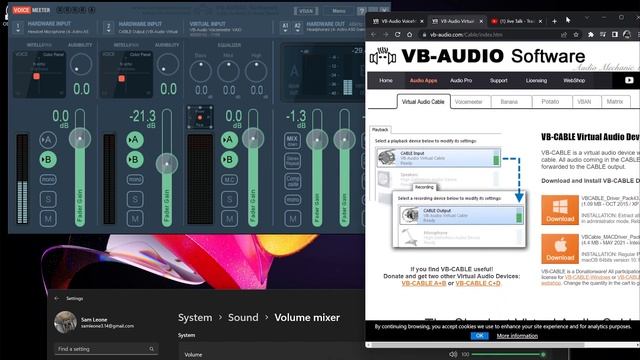Disable bus B on Hardware Input 1
This screenshot has height=360, width=640.
coord(48,160)
